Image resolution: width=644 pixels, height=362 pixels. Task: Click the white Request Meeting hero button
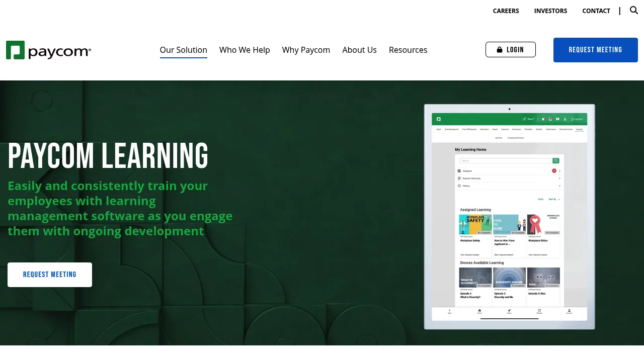point(50,275)
